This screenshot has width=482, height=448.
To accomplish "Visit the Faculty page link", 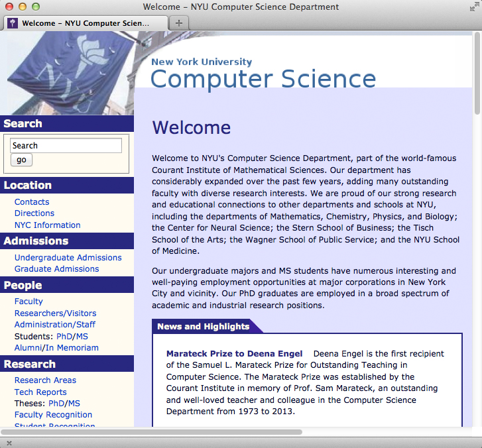I will point(29,302).
